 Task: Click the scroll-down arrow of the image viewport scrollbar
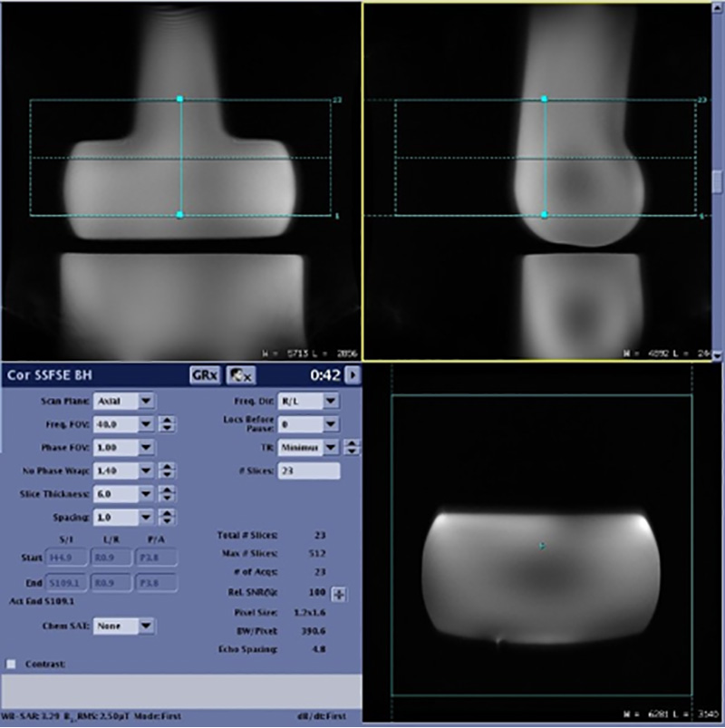pos(717,355)
